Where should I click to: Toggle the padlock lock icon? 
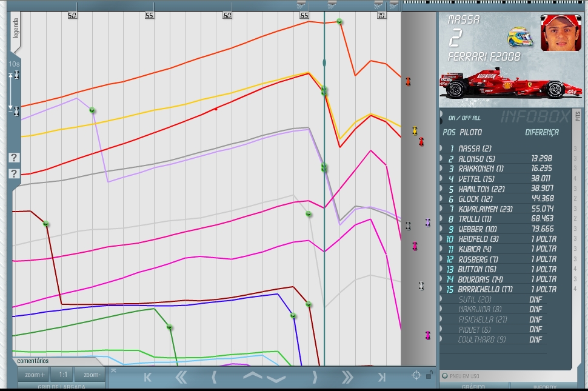tap(429, 375)
